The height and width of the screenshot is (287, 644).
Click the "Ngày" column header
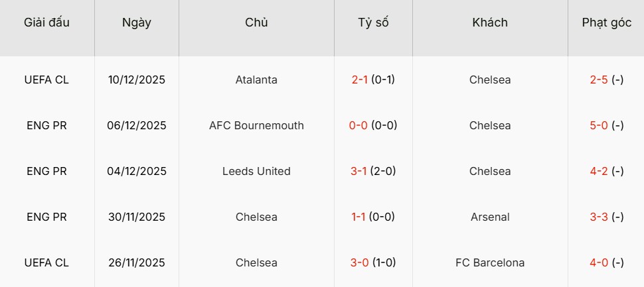coord(137,23)
